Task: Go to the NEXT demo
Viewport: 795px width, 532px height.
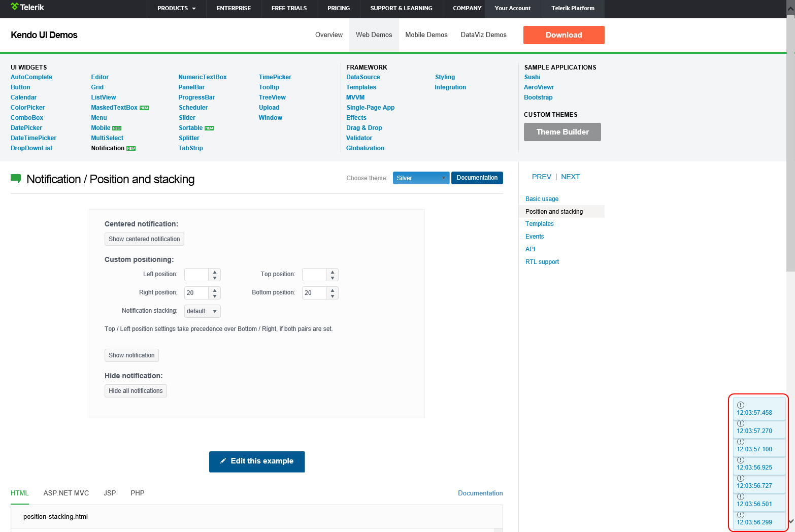Action: (x=571, y=177)
